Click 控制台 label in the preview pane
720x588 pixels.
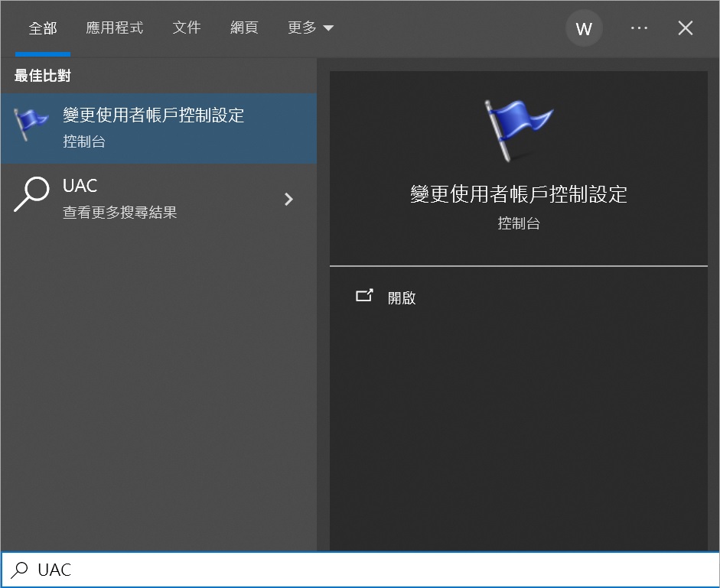[x=519, y=223]
